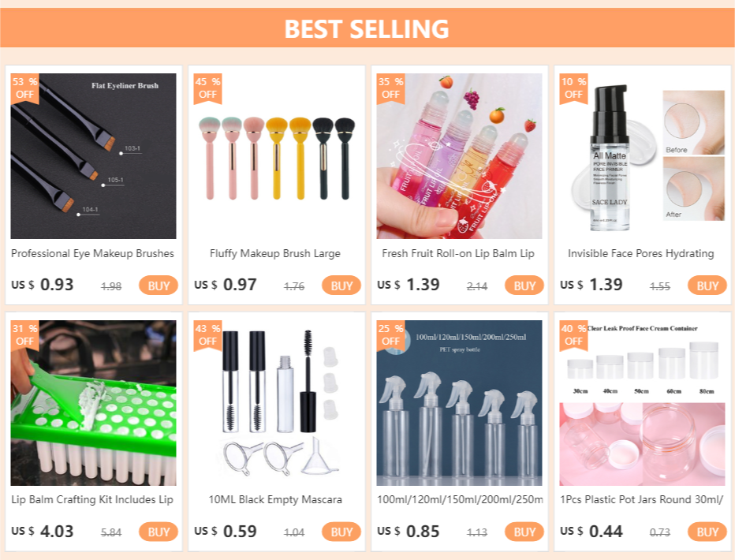This screenshot has height=560, width=735.
Task: Buy the Invisible Face Pores Hydrating primer
Action: coord(707,286)
